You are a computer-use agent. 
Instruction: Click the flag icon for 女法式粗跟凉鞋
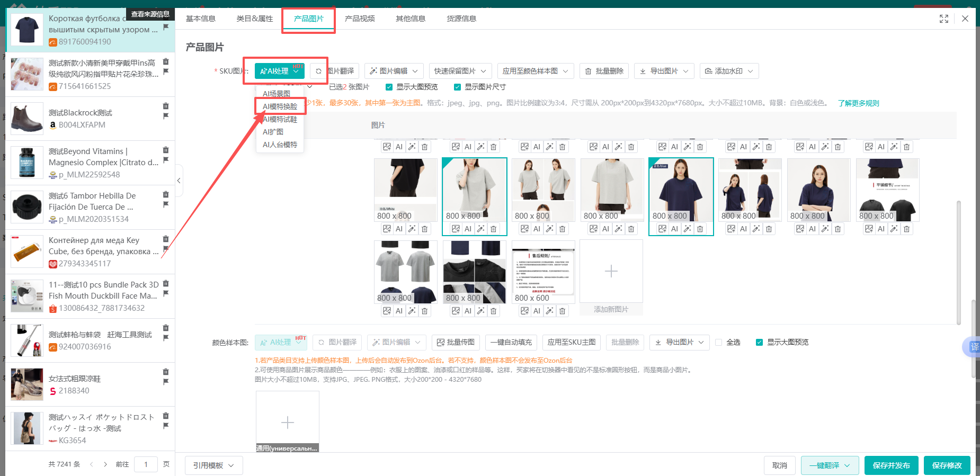(166, 381)
